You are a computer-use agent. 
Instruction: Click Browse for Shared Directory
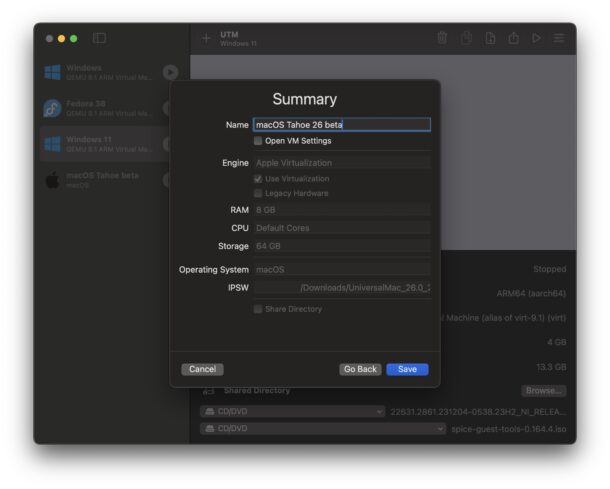pyautogui.click(x=543, y=391)
